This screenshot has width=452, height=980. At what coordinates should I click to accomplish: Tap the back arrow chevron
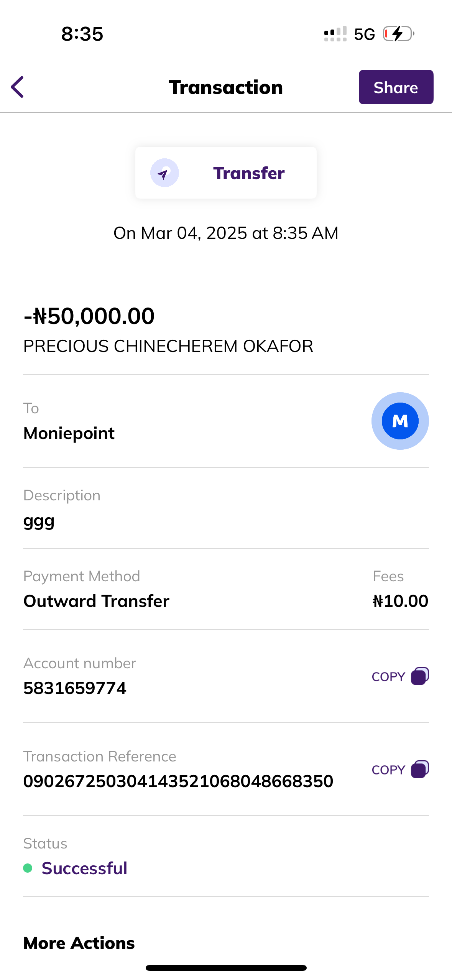pyautogui.click(x=18, y=87)
